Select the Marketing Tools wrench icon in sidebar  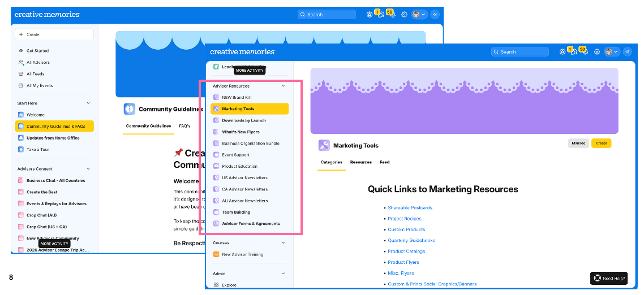point(216,109)
